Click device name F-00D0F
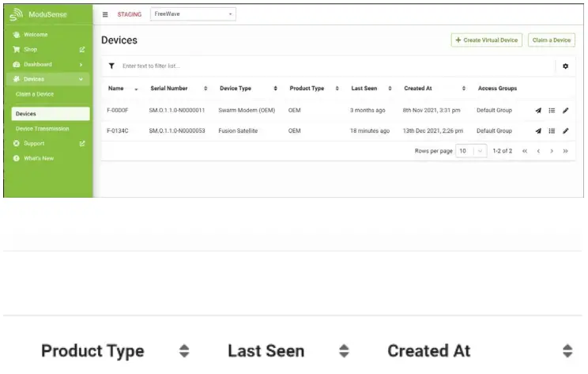Viewport: 588px width, 374px height. tap(118, 110)
